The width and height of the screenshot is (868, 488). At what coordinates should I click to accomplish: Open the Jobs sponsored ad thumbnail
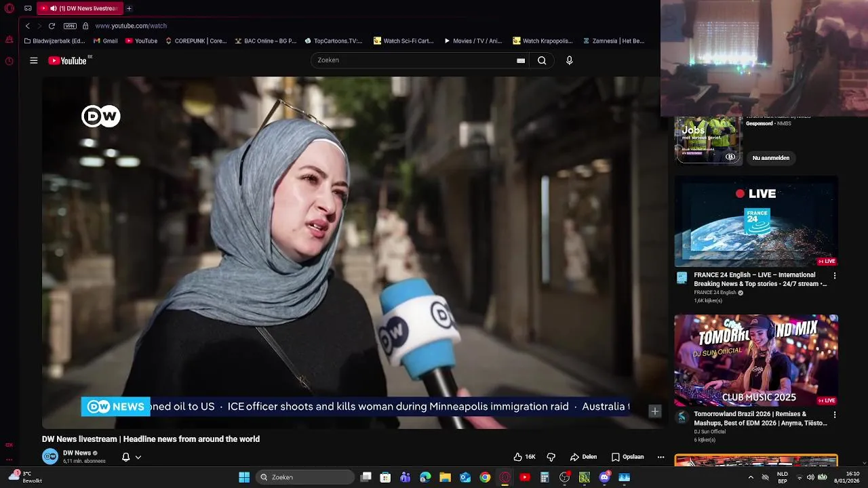pyautogui.click(x=708, y=140)
